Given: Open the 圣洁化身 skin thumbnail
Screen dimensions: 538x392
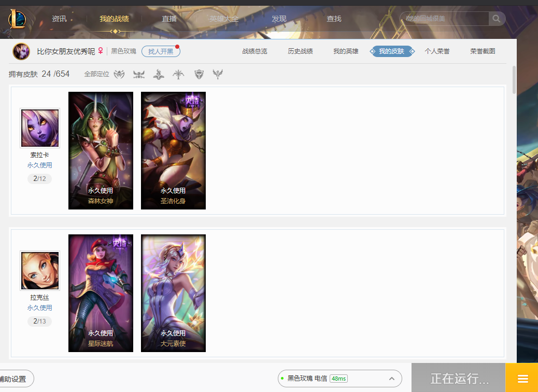Looking at the screenshot, I should tap(173, 150).
